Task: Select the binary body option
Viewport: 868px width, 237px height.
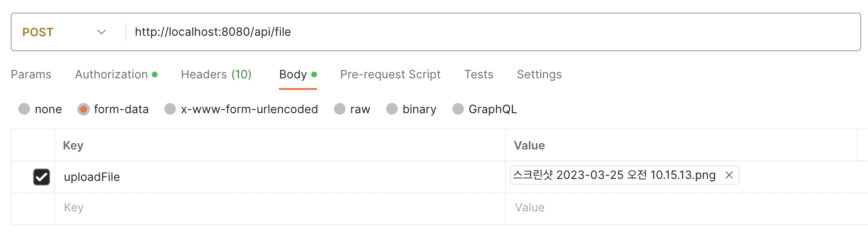Action: [392, 109]
